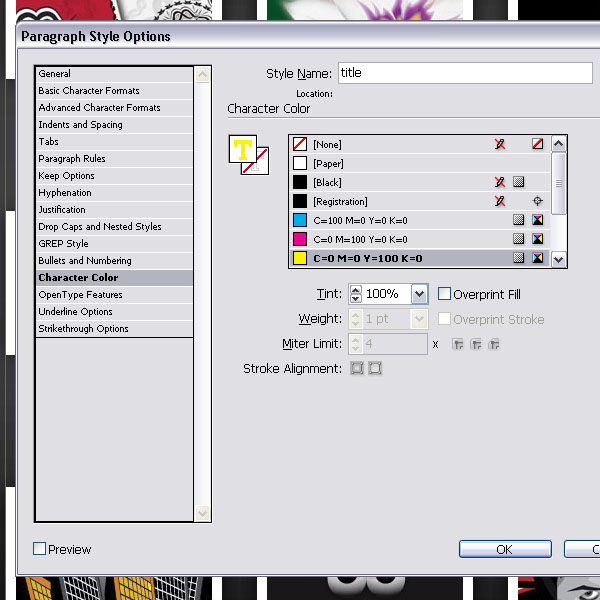Click the non-editable pencil icon on [Black] row
This screenshot has height=600, width=600.
click(499, 182)
